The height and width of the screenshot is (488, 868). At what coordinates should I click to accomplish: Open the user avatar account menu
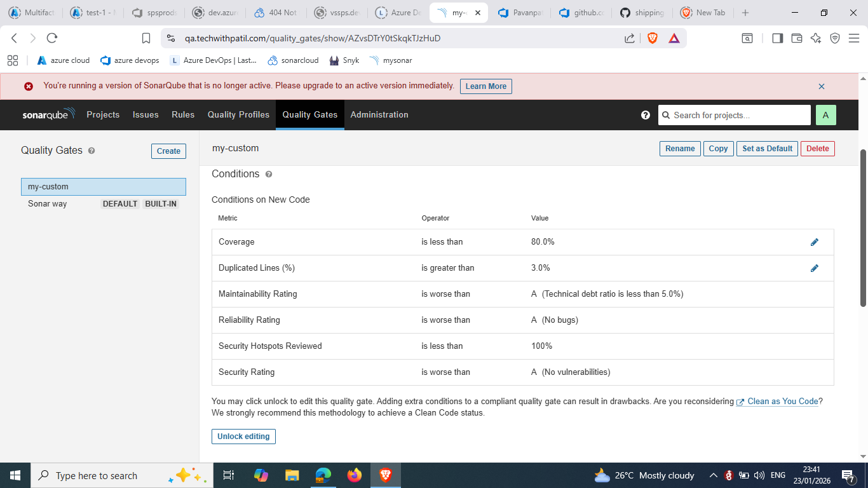coord(825,115)
